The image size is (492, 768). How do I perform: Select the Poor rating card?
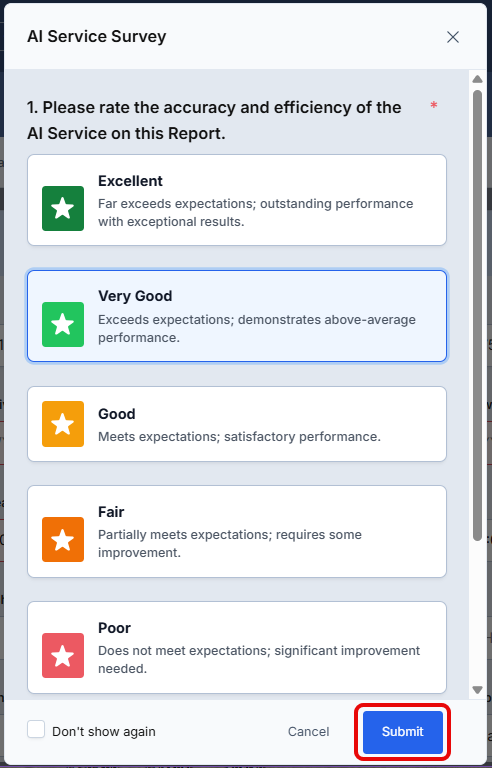237,648
